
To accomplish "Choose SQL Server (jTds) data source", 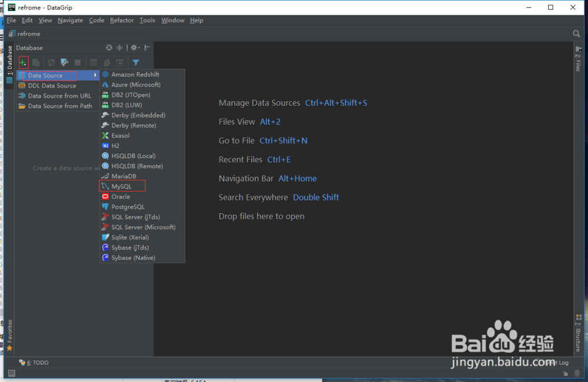I will [142, 217].
